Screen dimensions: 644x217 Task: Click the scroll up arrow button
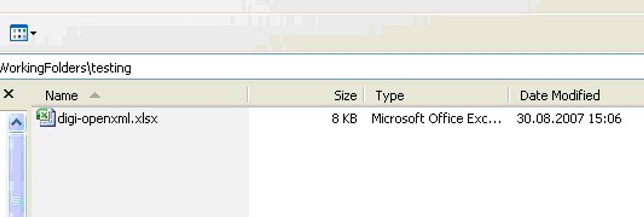pyautogui.click(x=16, y=122)
